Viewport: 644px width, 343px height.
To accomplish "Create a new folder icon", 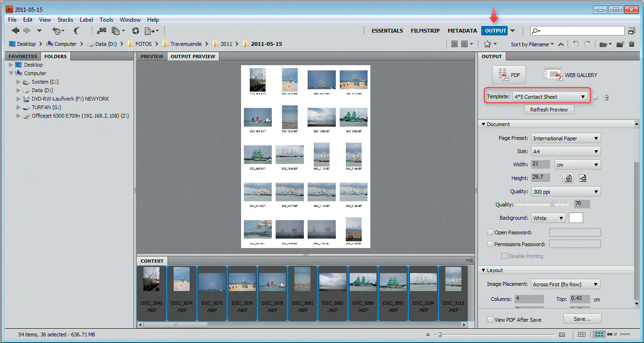I will 620,44.
